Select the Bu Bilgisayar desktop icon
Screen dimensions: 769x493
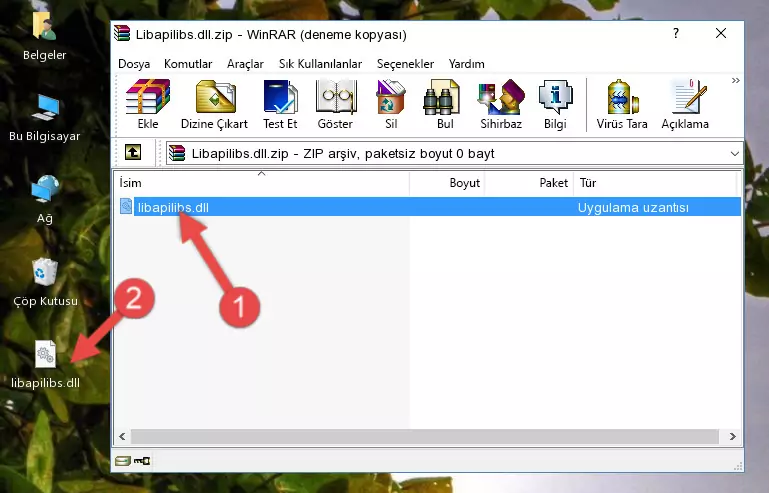(x=44, y=118)
